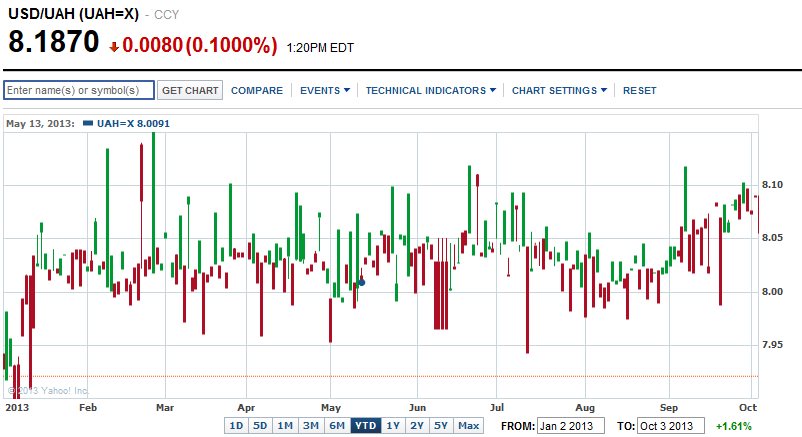The image size is (802, 437).
Task: Click the Oct axis label
Action: [748, 408]
